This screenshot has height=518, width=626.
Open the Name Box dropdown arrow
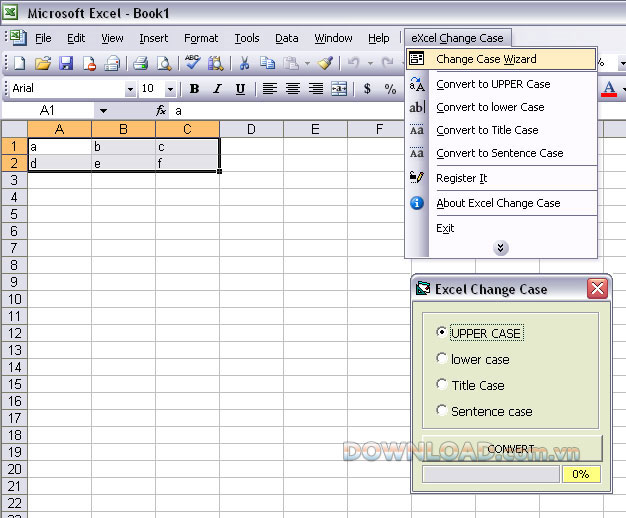103,111
